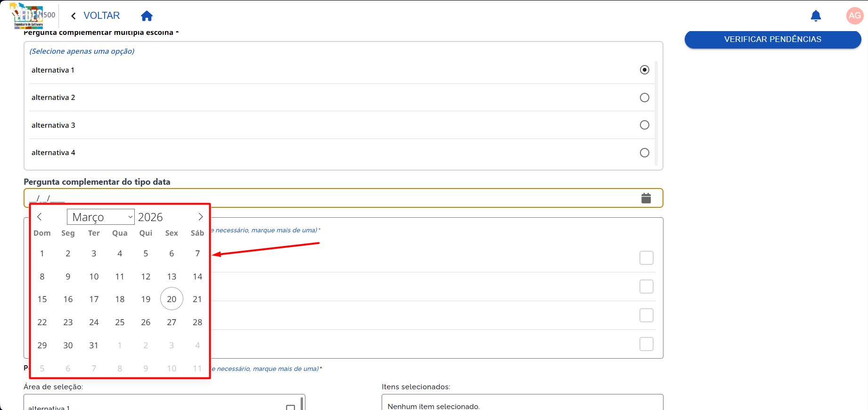This screenshot has height=410, width=868.
Task: Select day 14 in calendar
Action: click(x=197, y=277)
